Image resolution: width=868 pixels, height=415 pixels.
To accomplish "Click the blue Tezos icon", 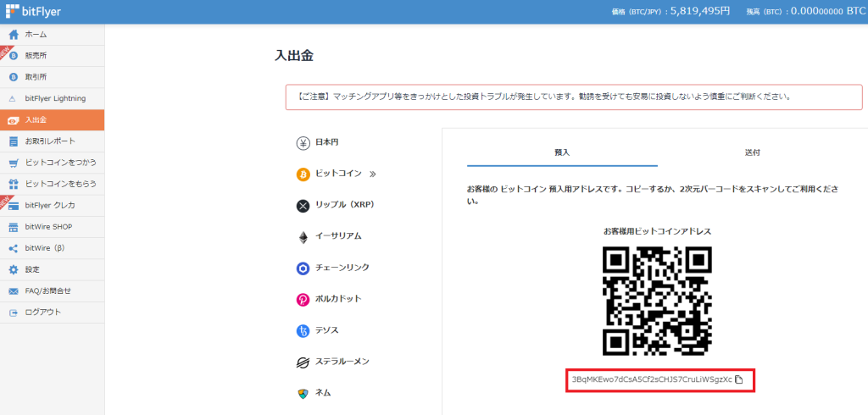I will click(x=303, y=331).
